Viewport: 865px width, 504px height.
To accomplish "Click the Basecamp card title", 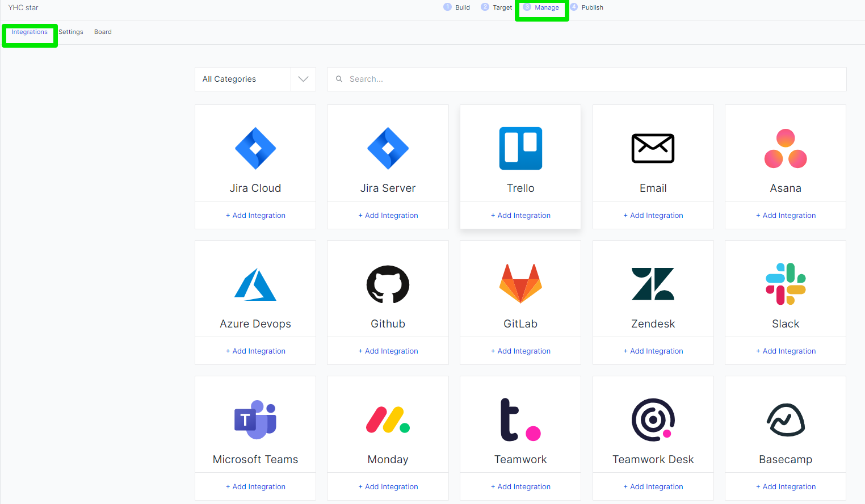I will point(786,460).
